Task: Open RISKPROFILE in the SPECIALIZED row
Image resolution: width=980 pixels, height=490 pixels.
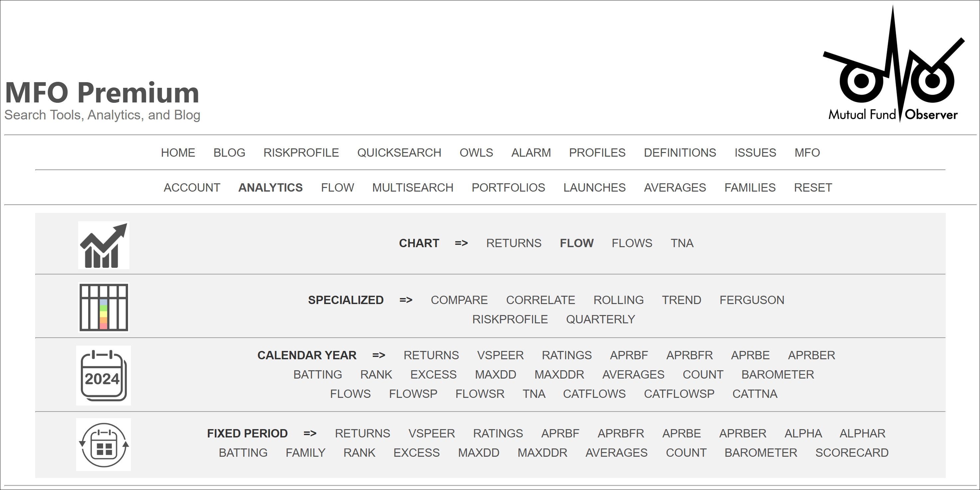Action: (x=510, y=319)
